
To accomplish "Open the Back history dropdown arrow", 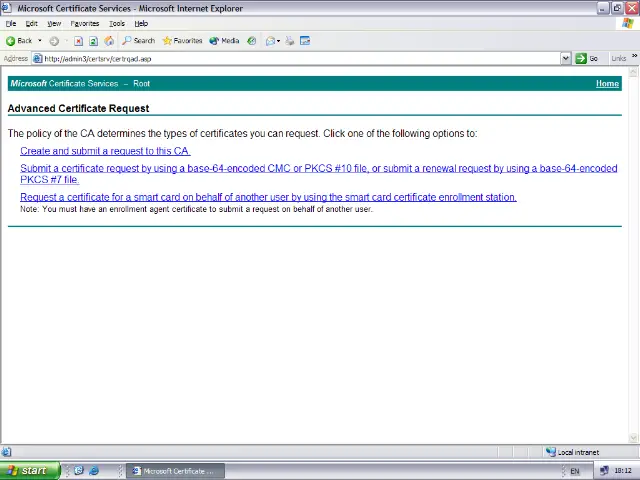I will [x=40, y=41].
